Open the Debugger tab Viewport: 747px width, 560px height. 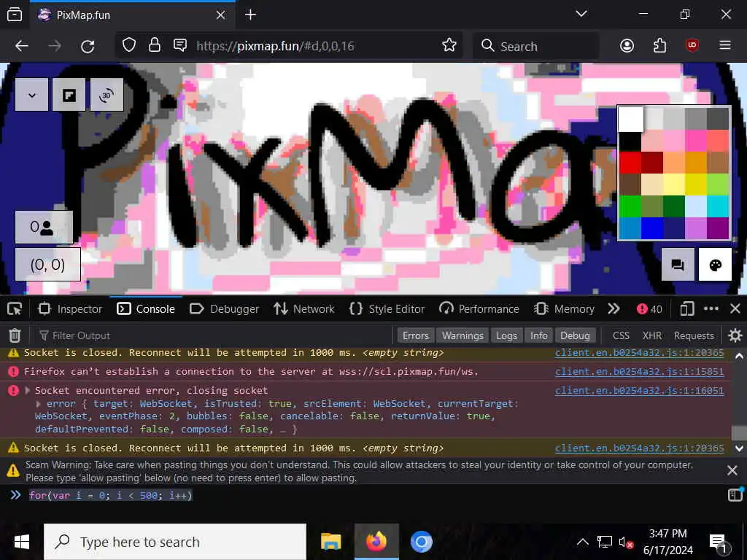(224, 309)
